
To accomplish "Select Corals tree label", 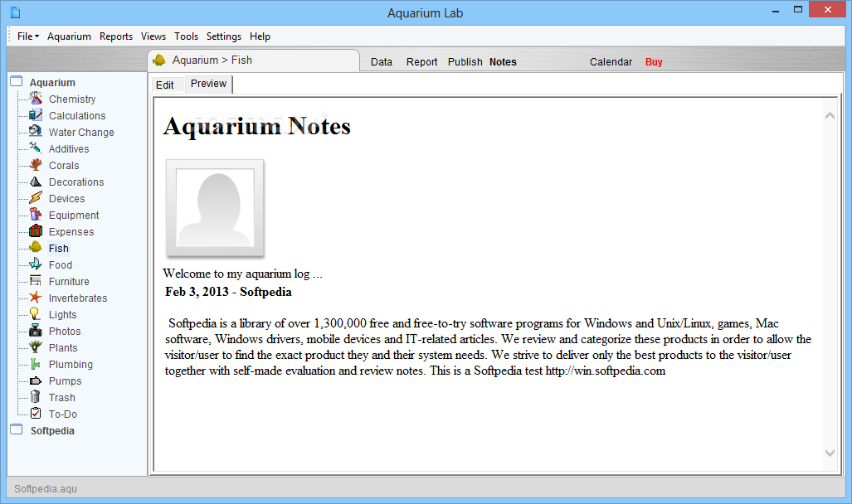I will 64,166.
